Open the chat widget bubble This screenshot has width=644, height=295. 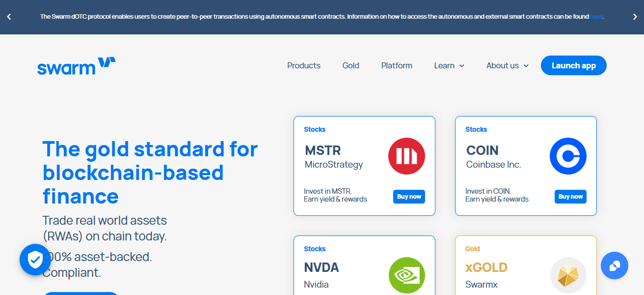point(615,265)
